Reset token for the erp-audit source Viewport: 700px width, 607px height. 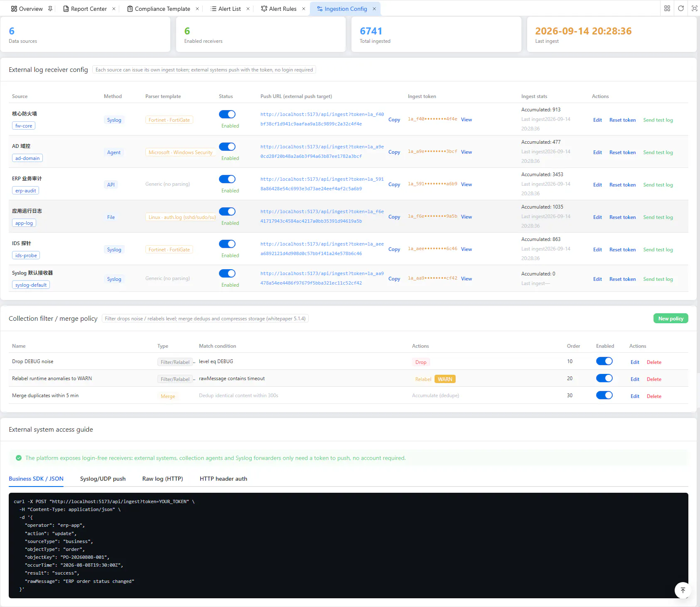click(622, 185)
